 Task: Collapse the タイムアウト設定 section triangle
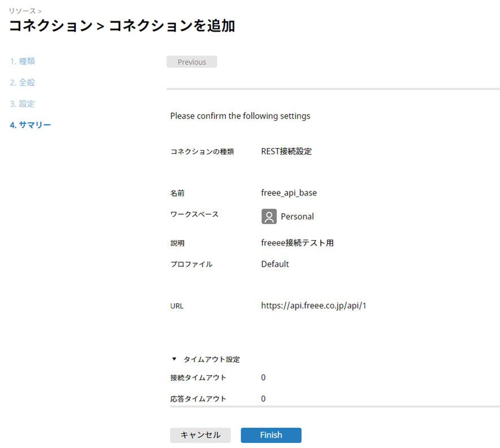coord(174,359)
